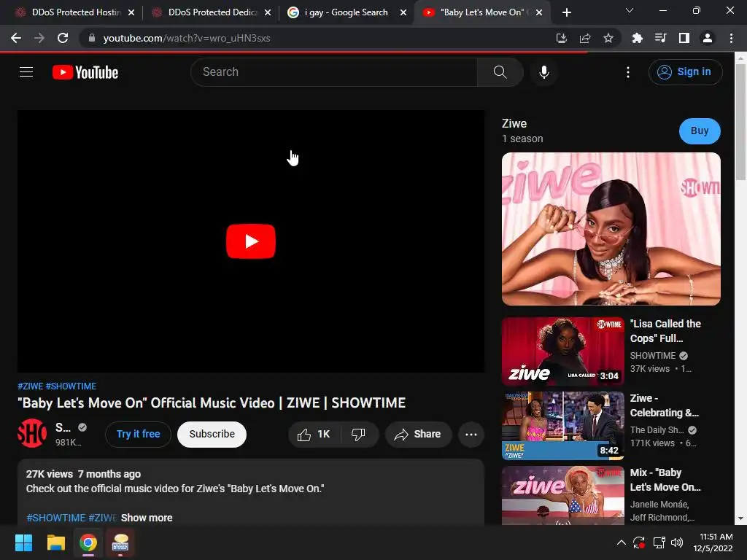Image resolution: width=747 pixels, height=560 pixels.
Task: Open media controls icon in toolbar
Action: pyautogui.click(x=660, y=38)
